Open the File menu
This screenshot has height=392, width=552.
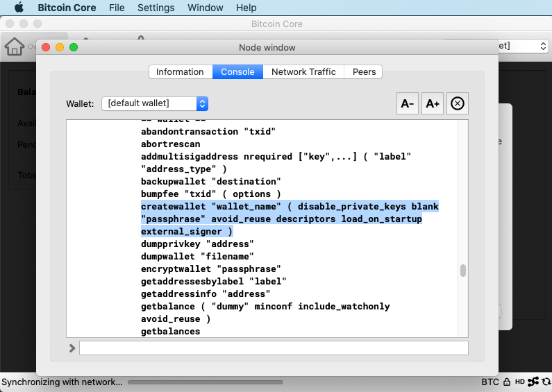tap(117, 8)
